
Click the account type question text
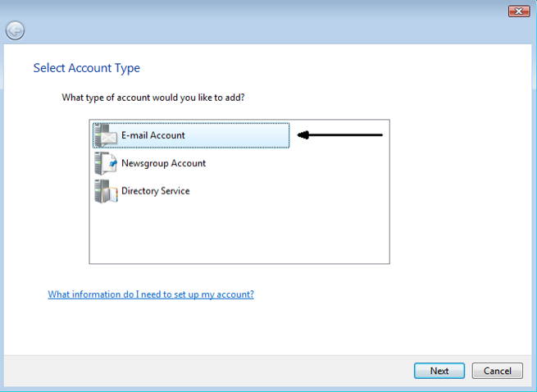[x=153, y=98]
